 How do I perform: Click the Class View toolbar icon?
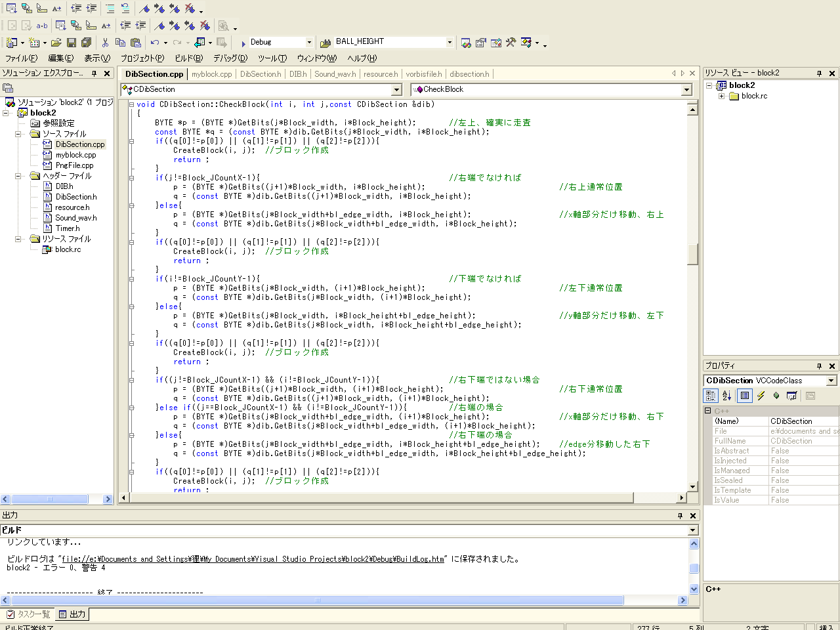coord(526,43)
